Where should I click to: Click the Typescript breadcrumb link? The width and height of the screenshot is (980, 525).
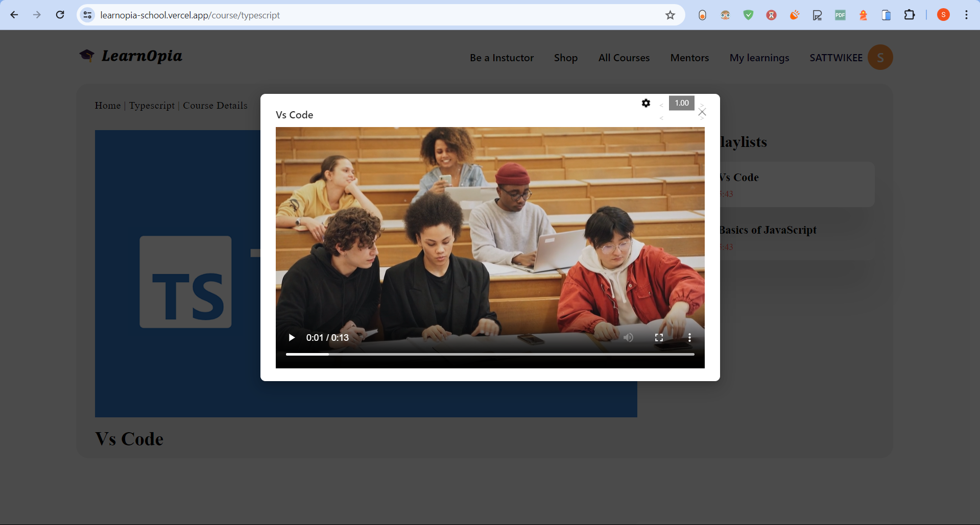(152, 106)
